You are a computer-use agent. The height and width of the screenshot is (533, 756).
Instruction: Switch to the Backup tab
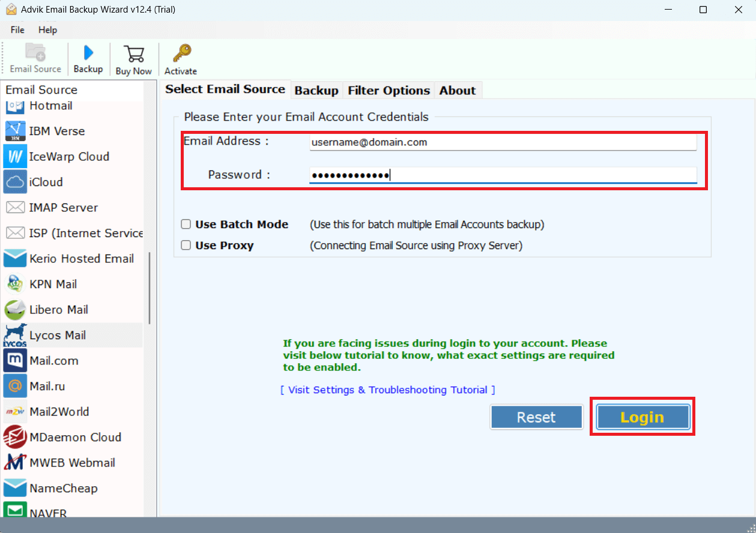coord(316,91)
